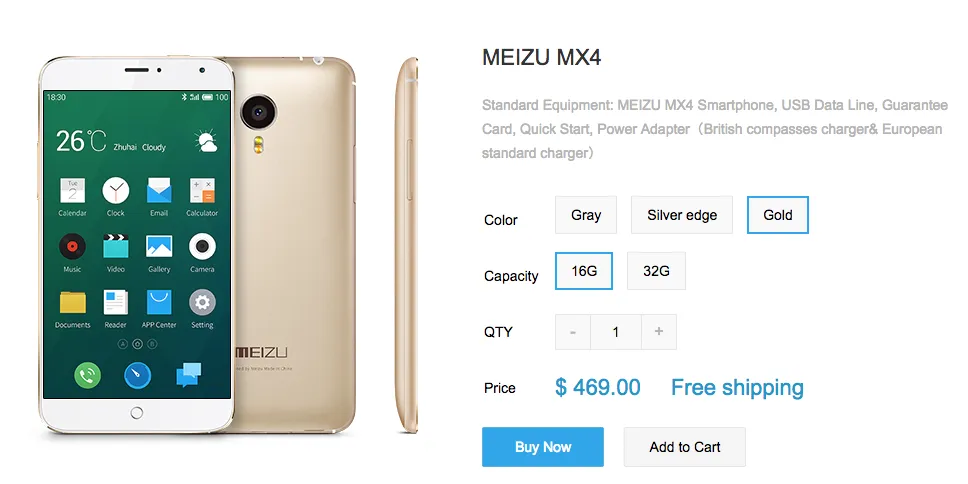Click the APP Center bag icon

pos(159,302)
